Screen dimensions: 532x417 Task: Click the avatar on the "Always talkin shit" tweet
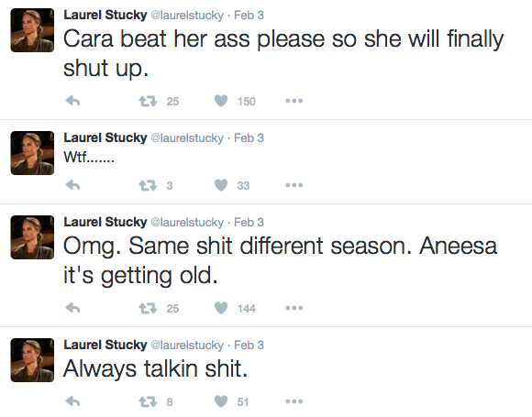click(32, 360)
